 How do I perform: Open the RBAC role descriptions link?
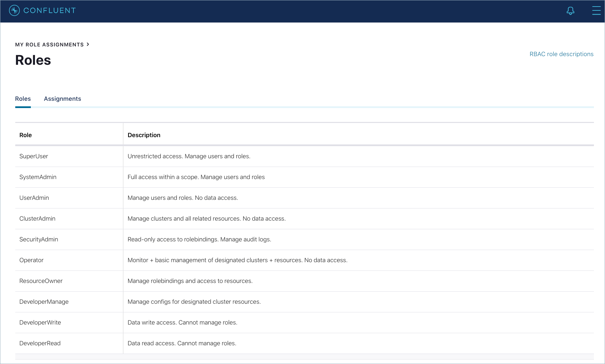coord(561,54)
